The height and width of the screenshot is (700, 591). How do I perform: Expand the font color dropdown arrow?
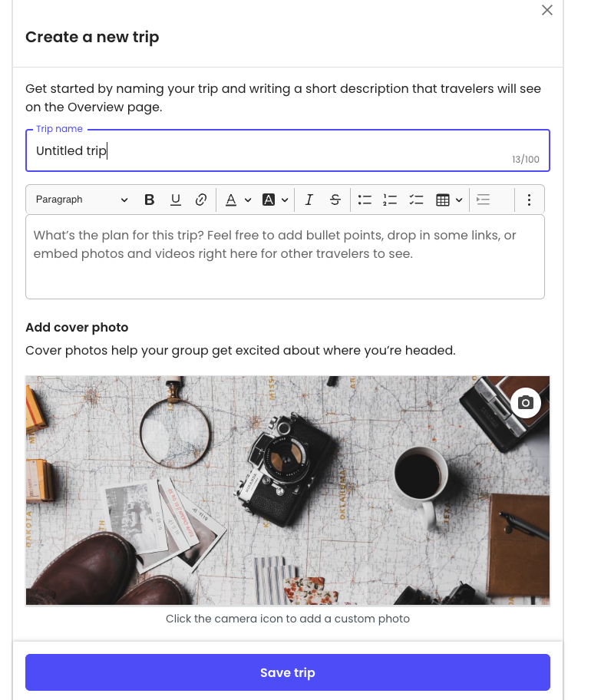coord(248,200)
